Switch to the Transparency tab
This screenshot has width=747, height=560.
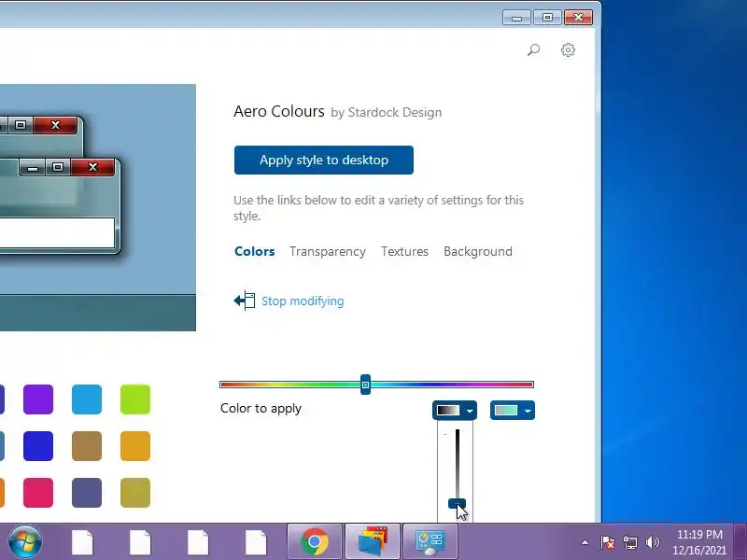tap(328, 251)
